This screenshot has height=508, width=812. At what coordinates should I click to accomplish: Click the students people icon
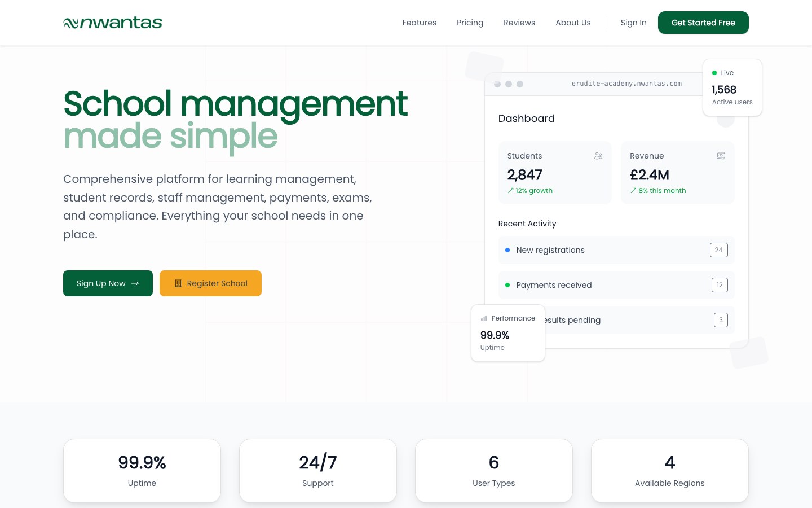click(x=598, y=156)
